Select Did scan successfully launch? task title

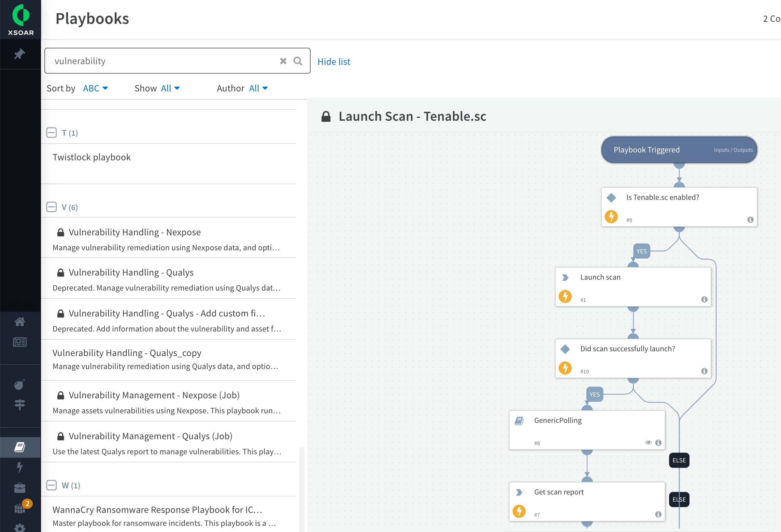point(627,349)
